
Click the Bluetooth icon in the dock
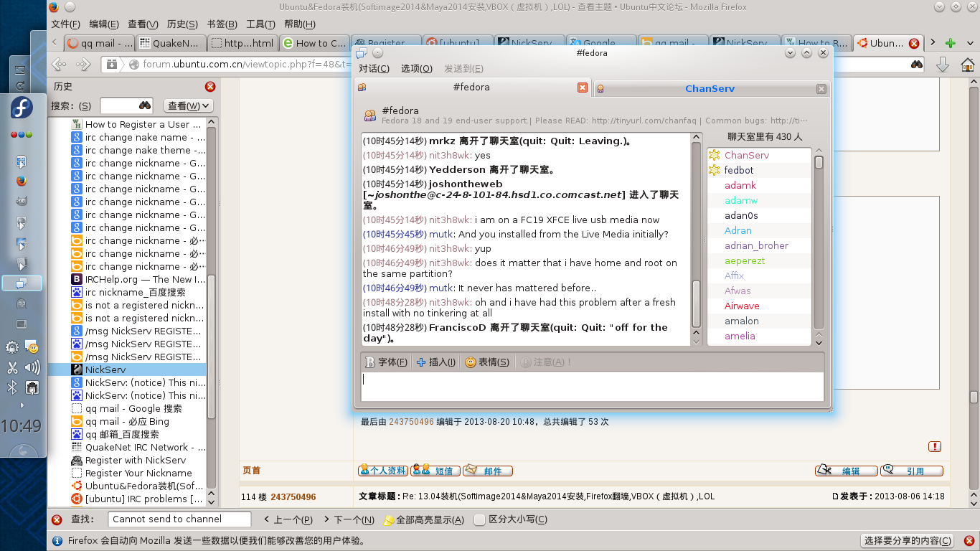pyautogui.click(x=11, y=388)
